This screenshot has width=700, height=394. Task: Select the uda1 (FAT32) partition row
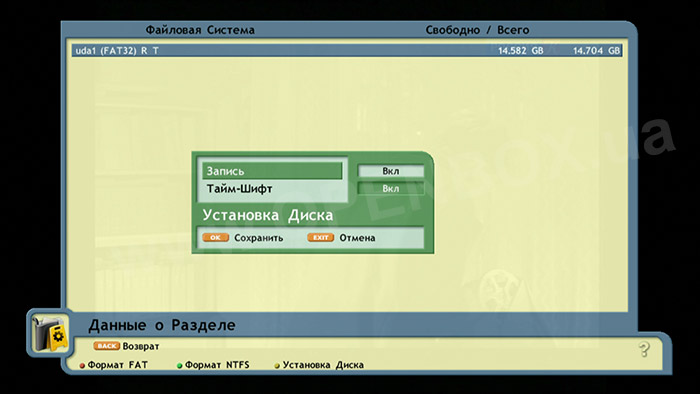pos(347,50)
